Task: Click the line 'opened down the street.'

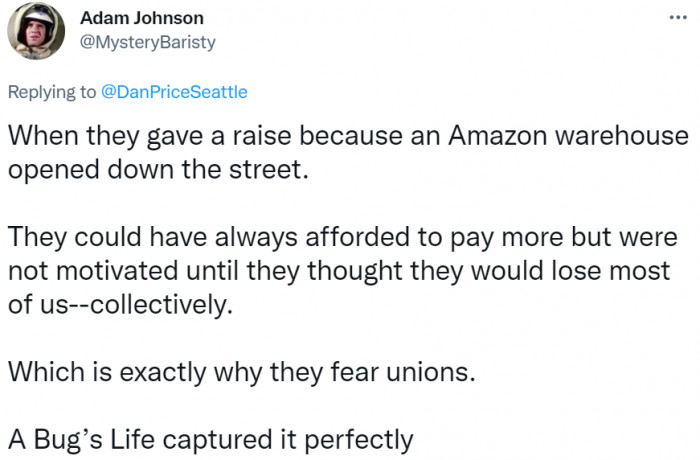Action: tap(158, 170)
